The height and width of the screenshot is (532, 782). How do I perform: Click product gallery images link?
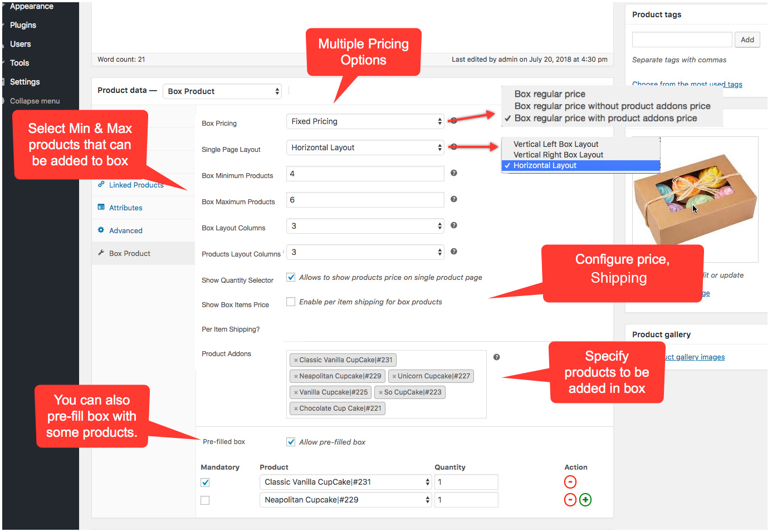point(695,357)
